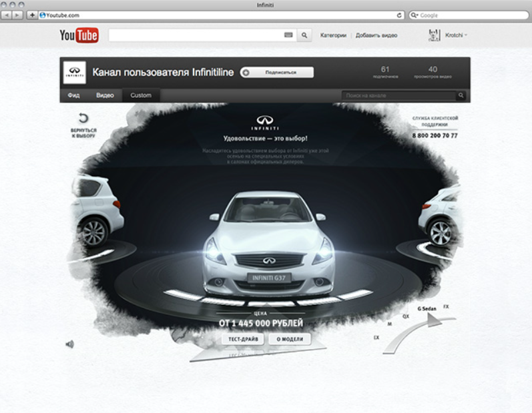Select EX on the model arc
Screen dimensions: 532x413
click(x=376, y=338)
